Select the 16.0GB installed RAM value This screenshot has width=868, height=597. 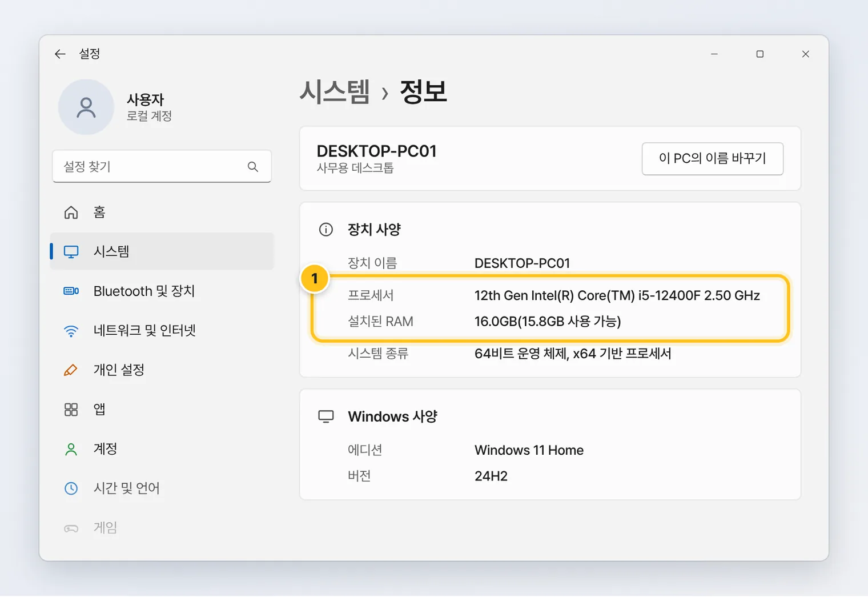tap(548, 322)
